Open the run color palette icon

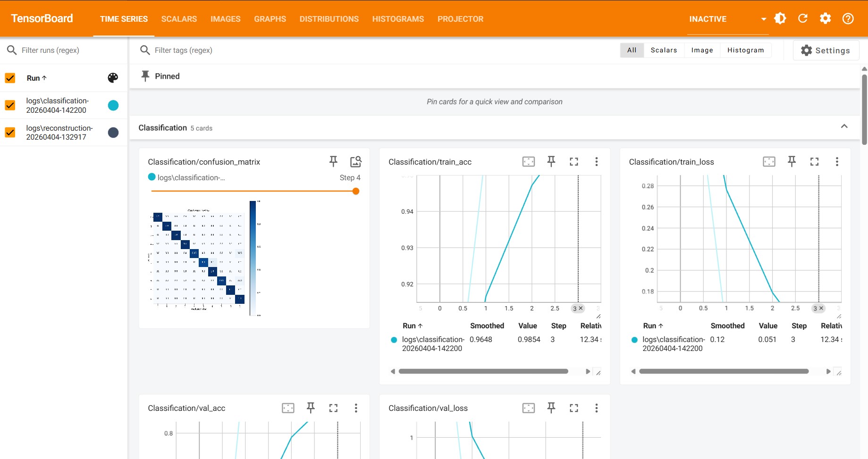coord(113,78)
